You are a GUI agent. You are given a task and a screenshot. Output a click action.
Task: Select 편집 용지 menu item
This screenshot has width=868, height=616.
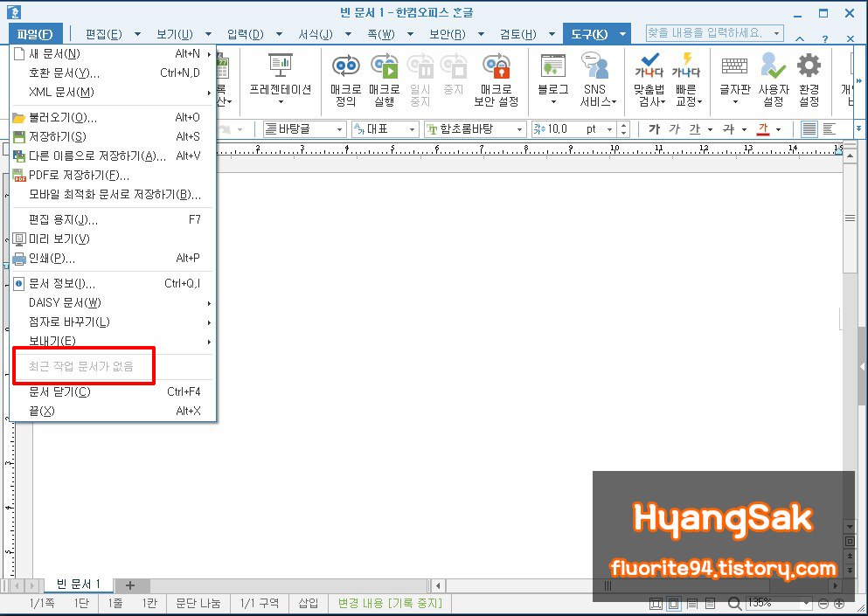[x=113, y=219]
